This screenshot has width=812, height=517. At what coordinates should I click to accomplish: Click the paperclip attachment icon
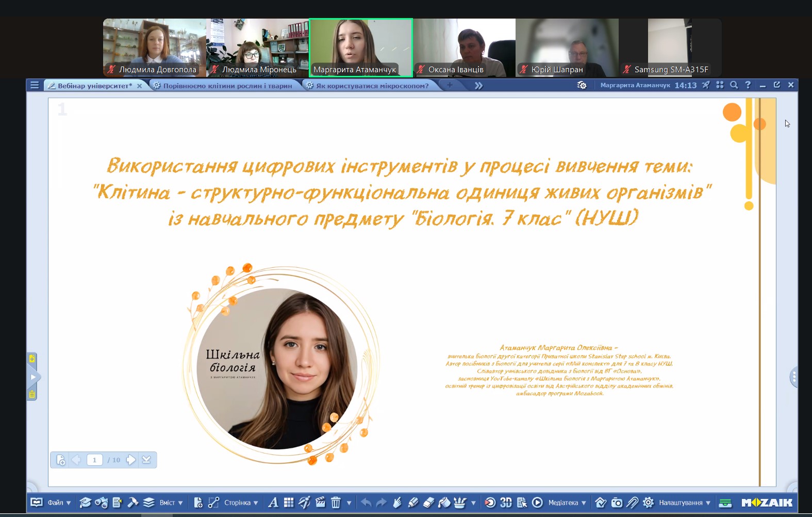pyautogui.click(x=633, y=503)
